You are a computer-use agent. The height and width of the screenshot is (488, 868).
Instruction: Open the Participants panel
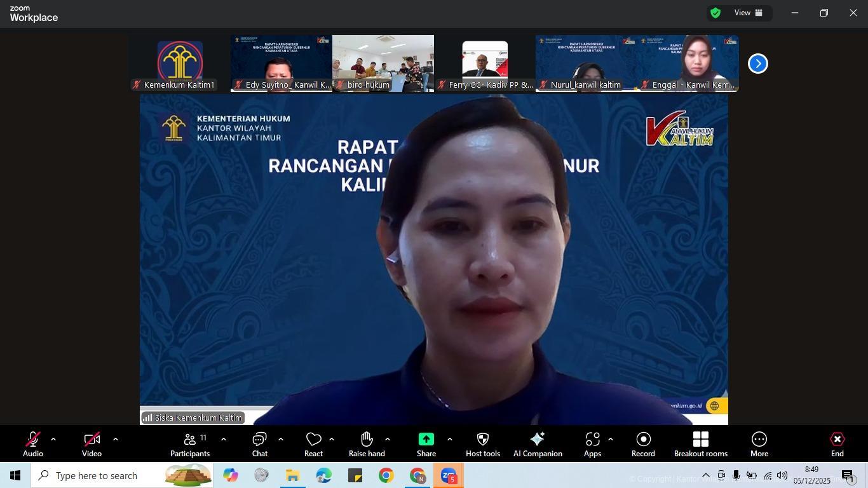point(190,443)
